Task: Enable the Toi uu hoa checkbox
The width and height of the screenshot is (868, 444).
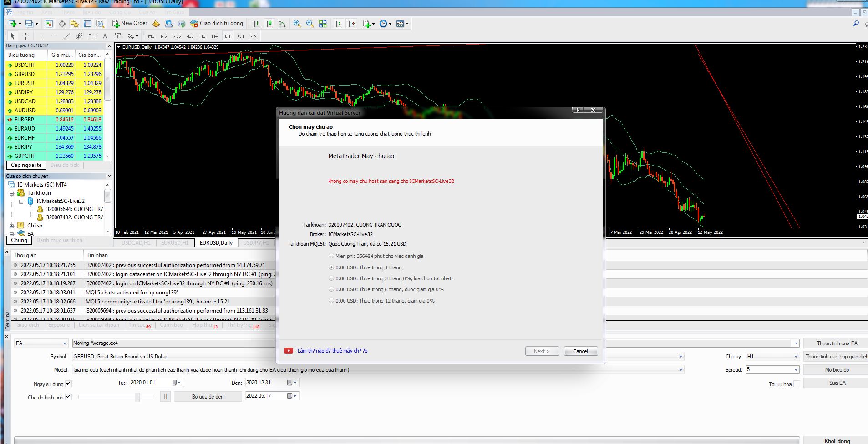Action: coord(797,384)
